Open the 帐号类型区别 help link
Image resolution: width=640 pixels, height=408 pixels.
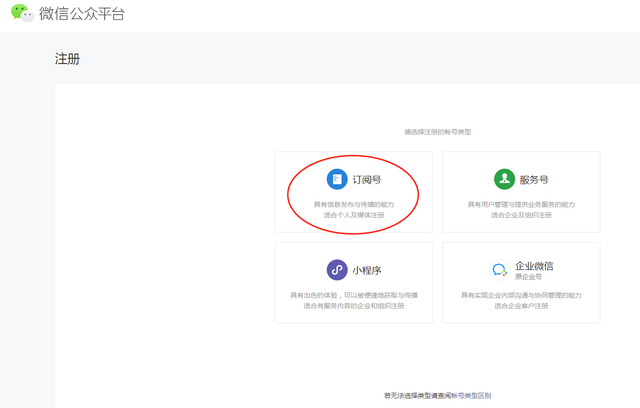click(471, 395)
